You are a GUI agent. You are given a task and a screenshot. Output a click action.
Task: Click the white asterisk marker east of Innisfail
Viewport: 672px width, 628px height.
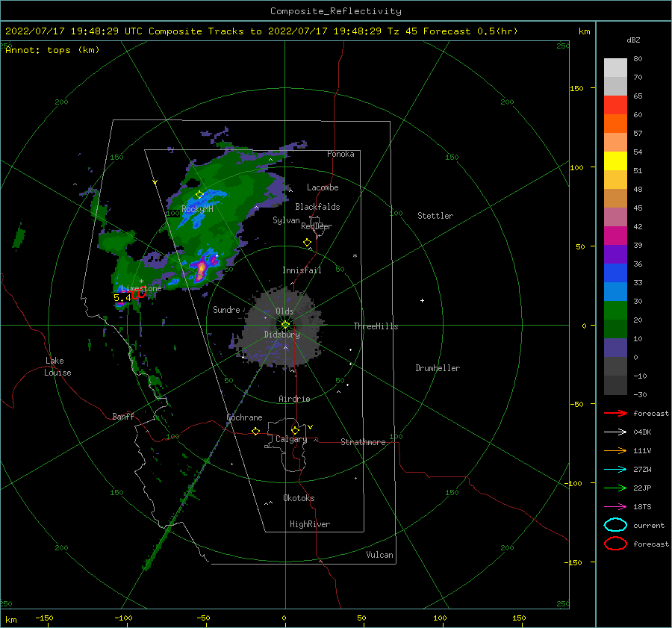355,256
